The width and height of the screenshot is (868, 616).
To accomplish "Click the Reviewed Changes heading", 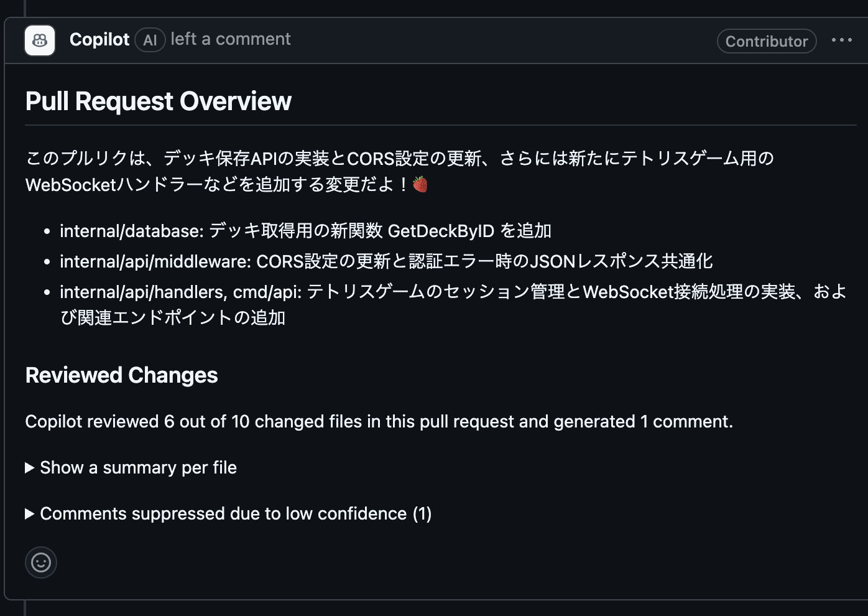I will click(x=122, y=375).
